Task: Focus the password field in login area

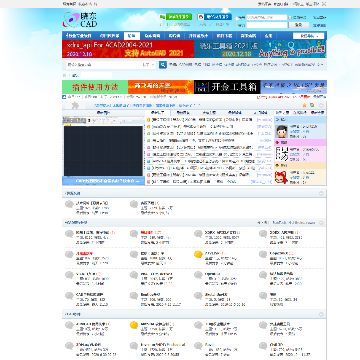Action: coord(267,25)
